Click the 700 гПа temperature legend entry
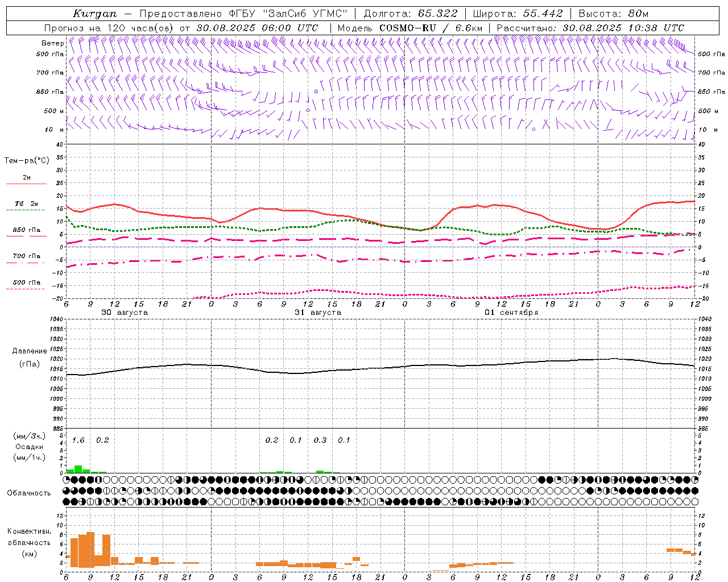This screenshot has height=582, width=728. 27,256
